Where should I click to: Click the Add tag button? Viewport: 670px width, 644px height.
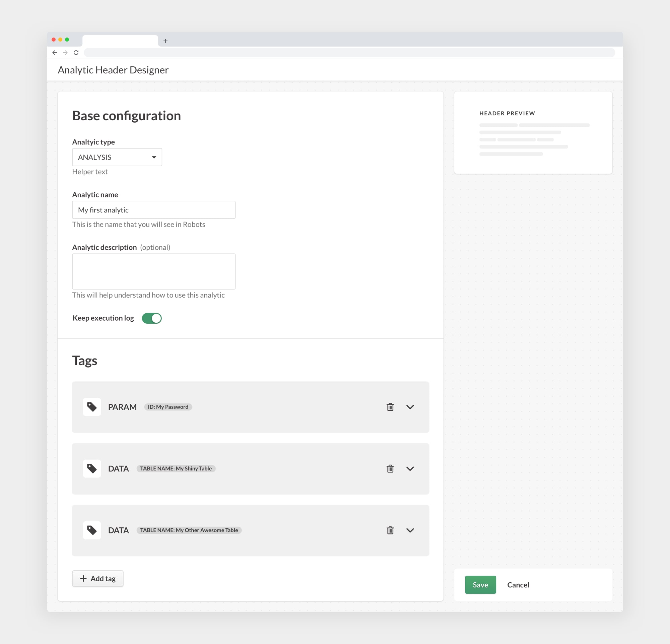pyautogui.click(x=97, y=578)
